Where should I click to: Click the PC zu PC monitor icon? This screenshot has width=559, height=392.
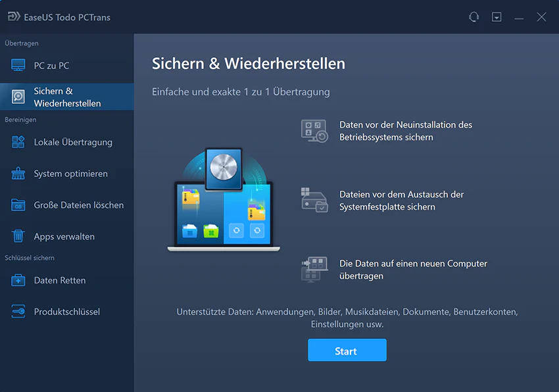tap(19, 65)
